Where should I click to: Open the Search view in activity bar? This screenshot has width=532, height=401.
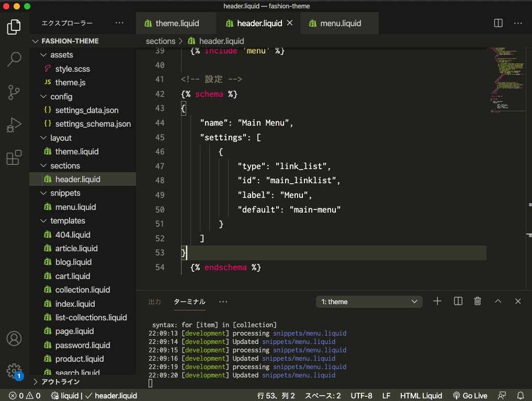point(14,59)
